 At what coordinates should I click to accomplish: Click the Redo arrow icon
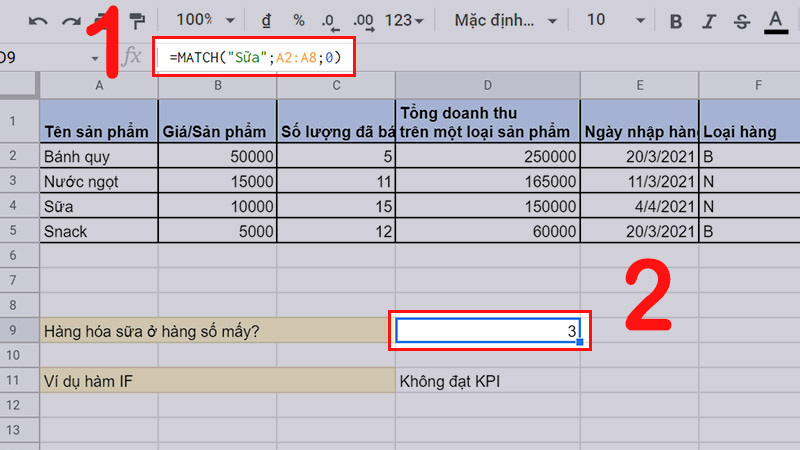click(x=70, y=20)
